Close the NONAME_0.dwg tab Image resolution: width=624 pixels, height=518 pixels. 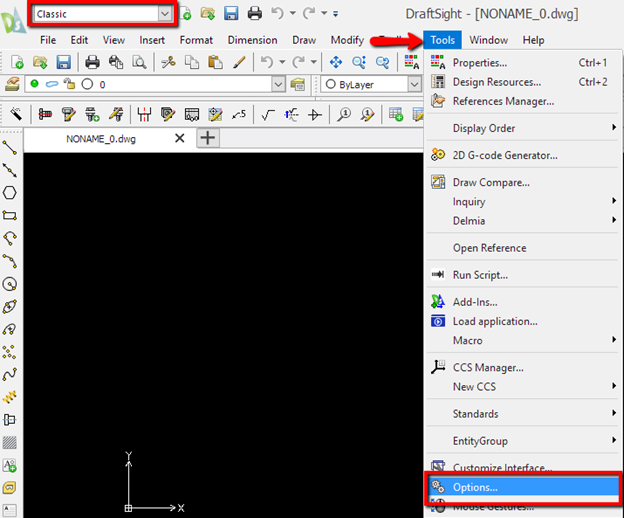179,138
